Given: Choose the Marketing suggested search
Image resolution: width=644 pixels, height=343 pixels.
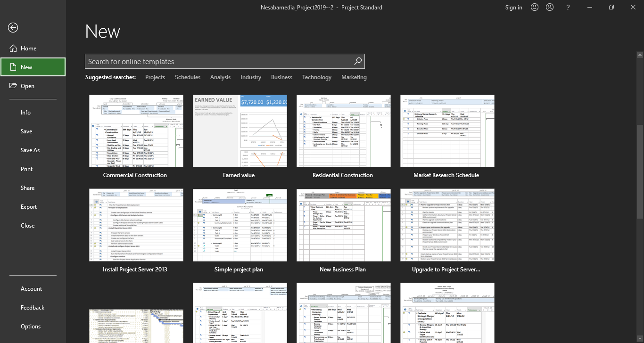Looking at the screenshot, I should tap(354, 77).
